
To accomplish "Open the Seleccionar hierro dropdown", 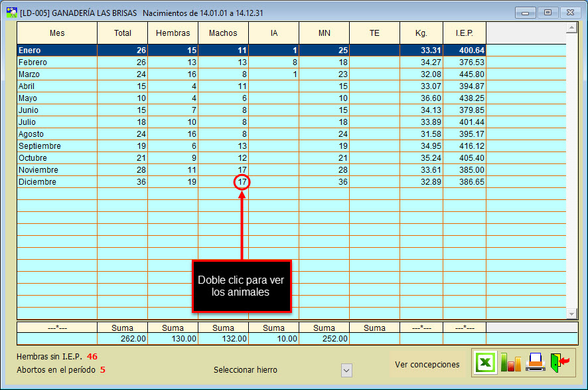I will coord(346,370).
